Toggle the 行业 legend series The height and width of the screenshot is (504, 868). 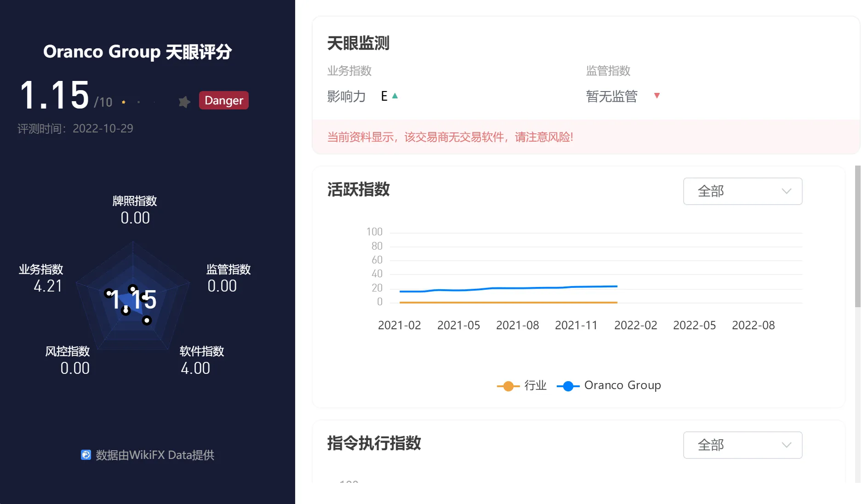tap(522, 385)
